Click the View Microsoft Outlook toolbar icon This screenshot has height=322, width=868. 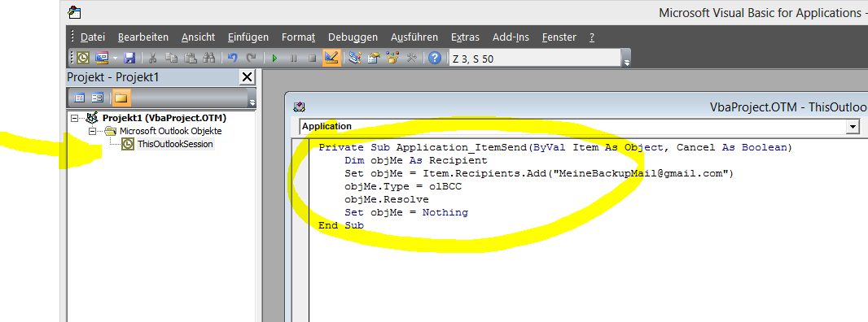83,58
